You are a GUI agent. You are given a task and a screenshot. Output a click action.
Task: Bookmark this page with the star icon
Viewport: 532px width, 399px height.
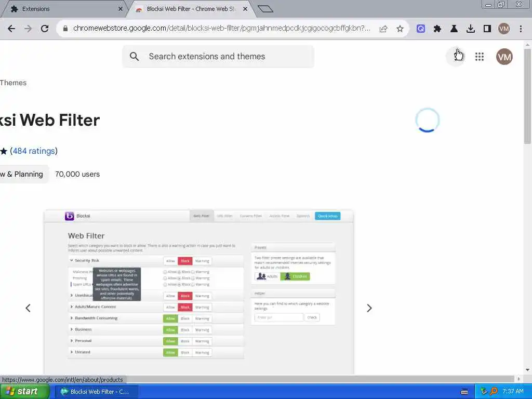[400, 29]
